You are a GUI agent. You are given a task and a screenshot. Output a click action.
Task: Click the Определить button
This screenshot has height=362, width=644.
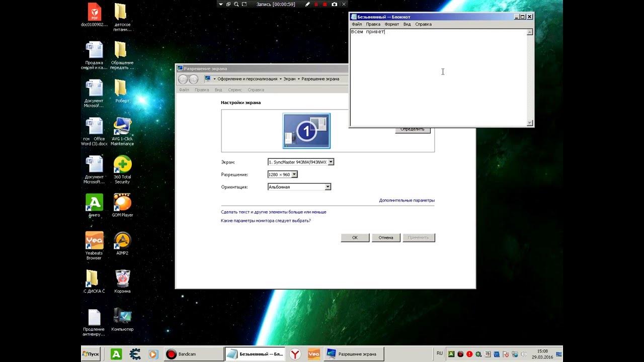[413, 129]
